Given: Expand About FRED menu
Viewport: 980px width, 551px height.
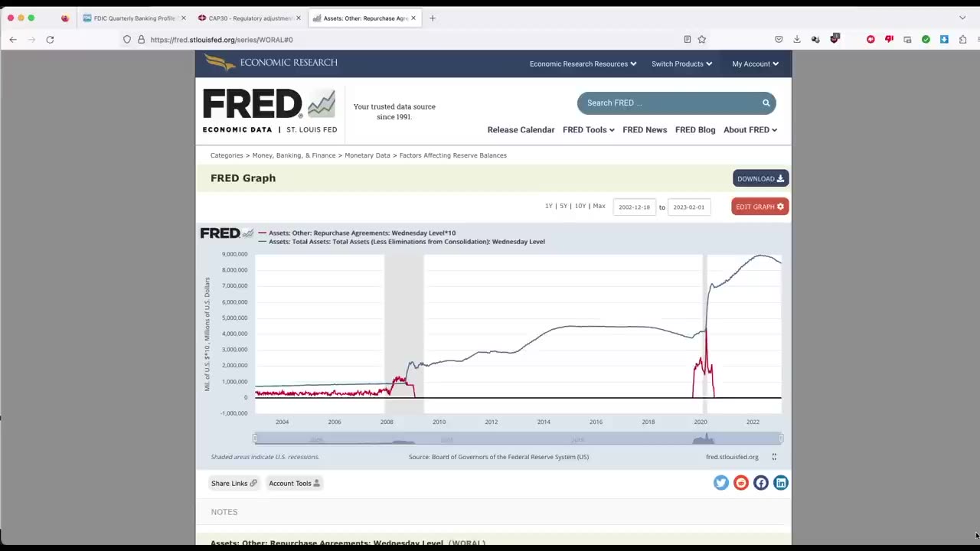Looking at the screenshot, I should 750,129.
